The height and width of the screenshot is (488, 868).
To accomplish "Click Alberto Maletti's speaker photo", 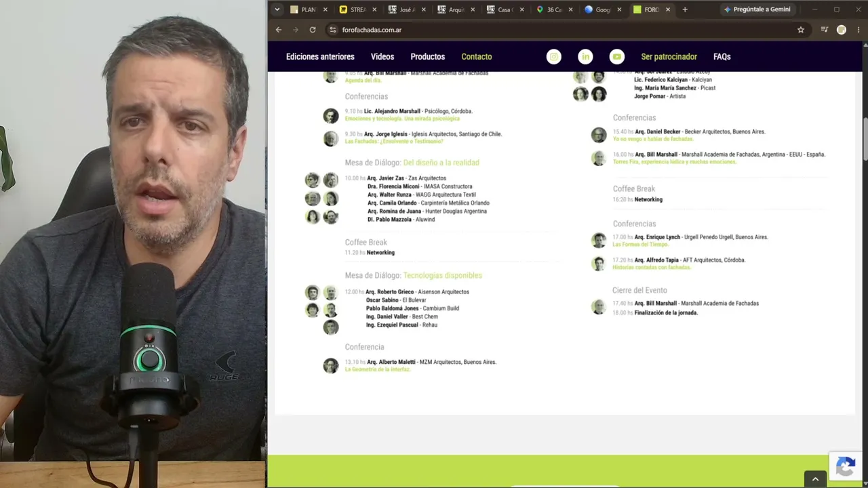I will [x=331, y=366].
